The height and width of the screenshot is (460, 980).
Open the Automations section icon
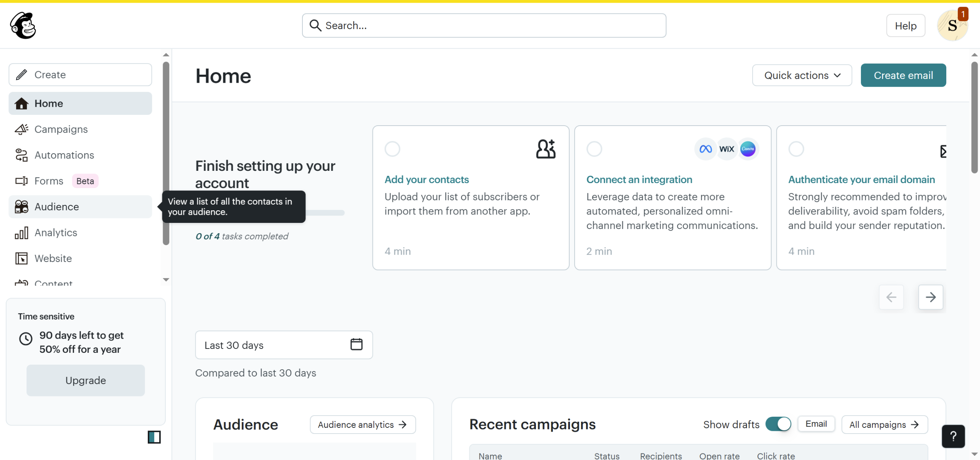pyautogui.click(x=21, y=155)
